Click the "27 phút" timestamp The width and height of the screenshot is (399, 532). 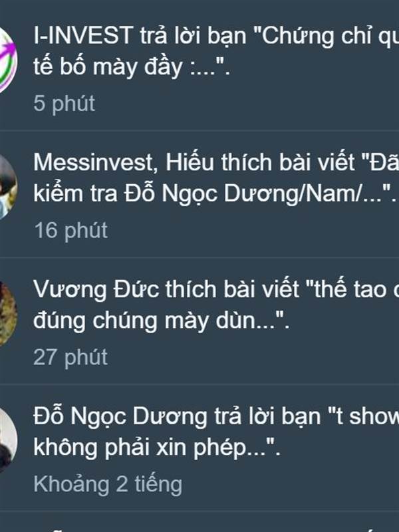[70, 357]
